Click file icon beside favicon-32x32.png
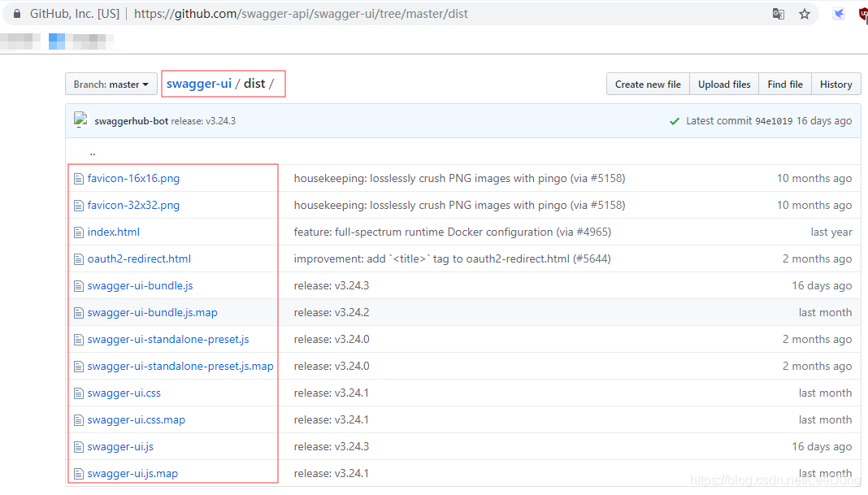The image size is (868, 495). [x=79, y=206]
